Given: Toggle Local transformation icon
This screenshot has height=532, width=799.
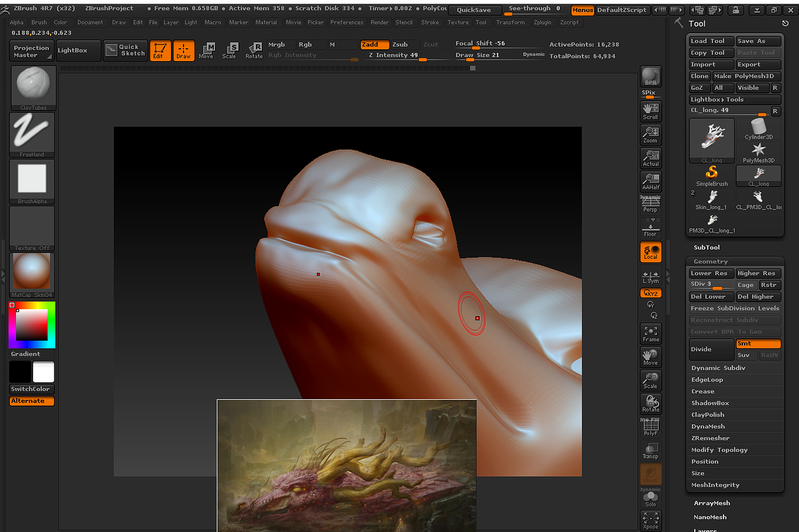Looking at the screenshot, I should [x=650, y=252].
